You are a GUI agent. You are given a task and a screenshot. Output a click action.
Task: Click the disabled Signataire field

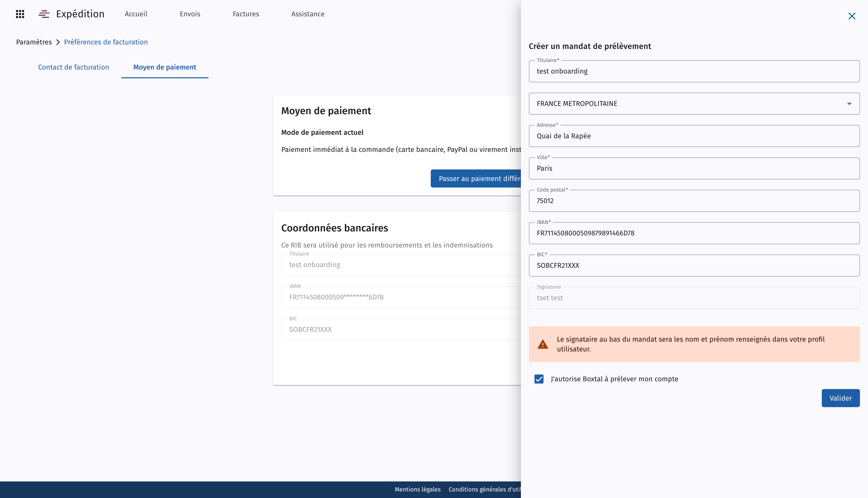tap(694, 298)
